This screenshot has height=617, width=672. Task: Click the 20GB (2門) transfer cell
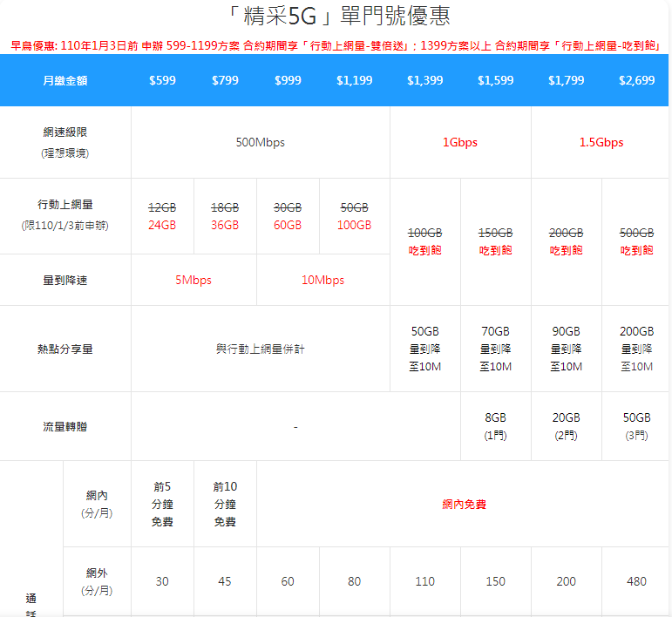[x=566, y=426]
